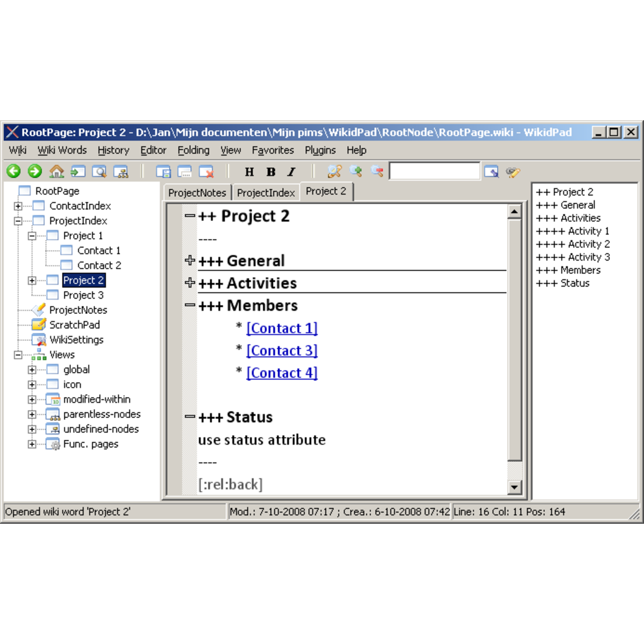Viewport: 644px width, 644px height.
Task: Click the Zoom Out magnifier icon
Action: tap(377, 172)
